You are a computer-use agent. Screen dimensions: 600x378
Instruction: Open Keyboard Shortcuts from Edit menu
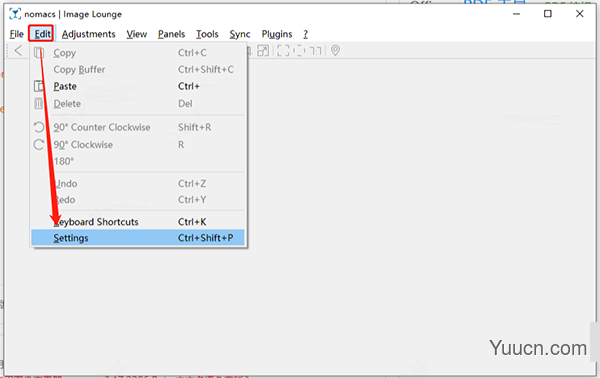(138, 222)
